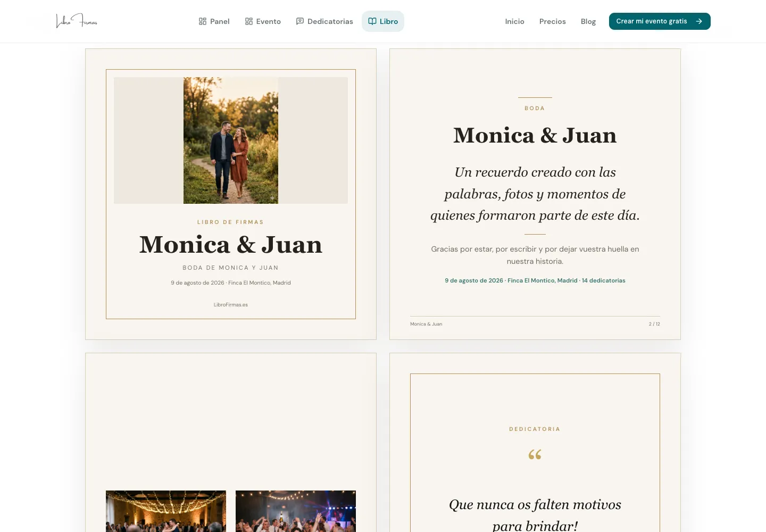This screenshot has height=532, width=766.
Task: Click the couple cover photo
Action: click(x=231, y=140)
